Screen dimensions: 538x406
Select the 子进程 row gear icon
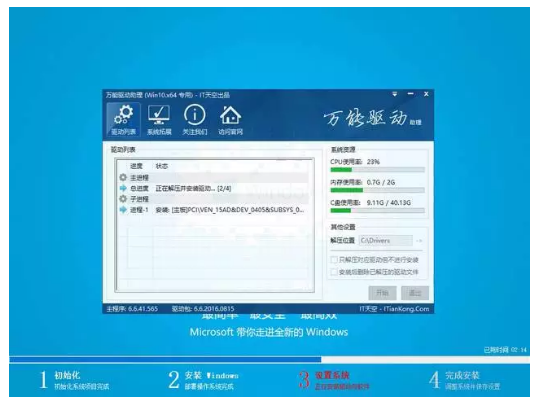coord(123,199)
